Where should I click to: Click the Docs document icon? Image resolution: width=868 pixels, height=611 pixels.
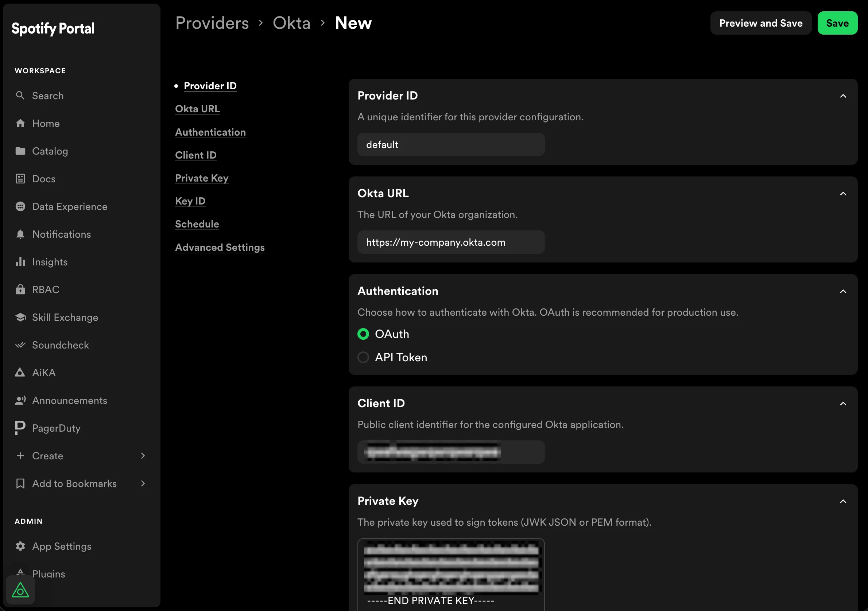pos(20,179)
